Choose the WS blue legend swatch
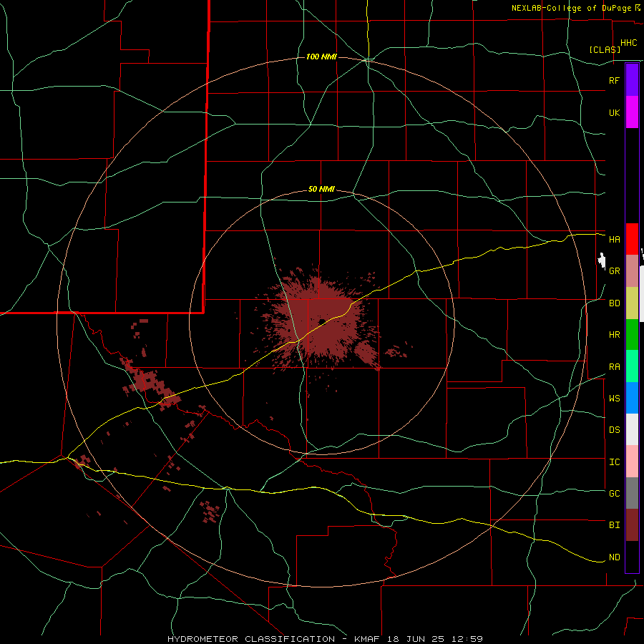This screenshot has height=644, width=644. pos(632,398)
